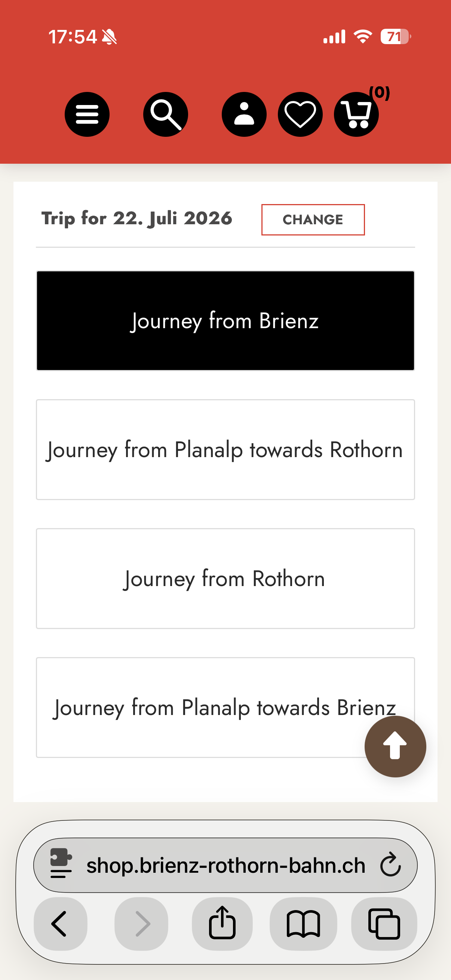Tap the Trip for 22. Juli 2026 heading
The height and width of the screenshot is (980, 451).
click(136, 219)
